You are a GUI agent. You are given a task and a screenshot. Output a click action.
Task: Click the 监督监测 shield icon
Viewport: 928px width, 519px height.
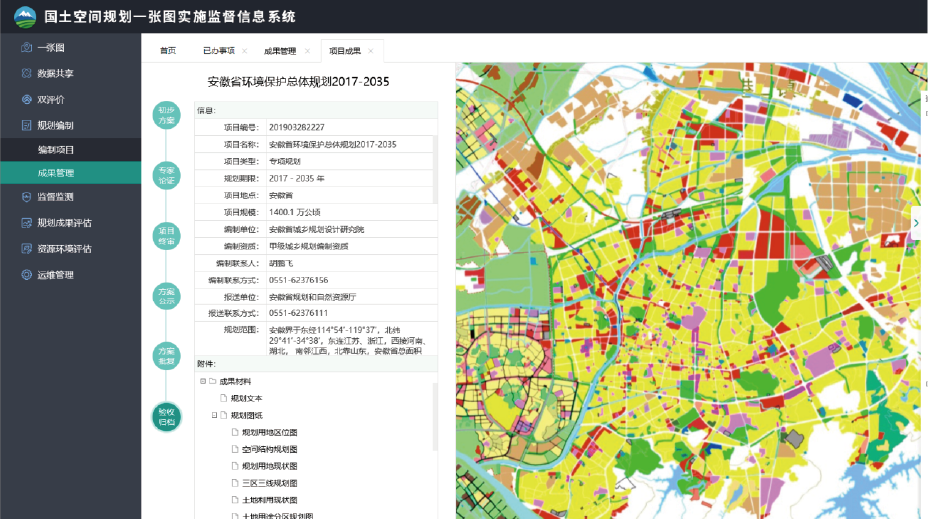tap(27, 197)
